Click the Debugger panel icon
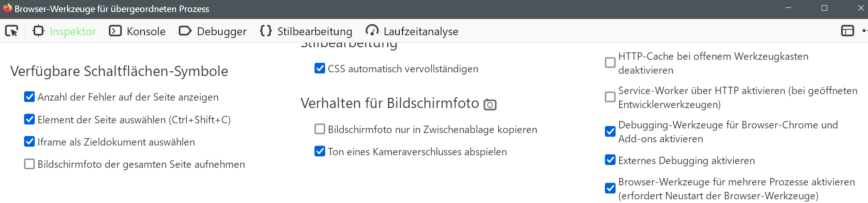Screen dimensions: 868x203 coord(185,31)
